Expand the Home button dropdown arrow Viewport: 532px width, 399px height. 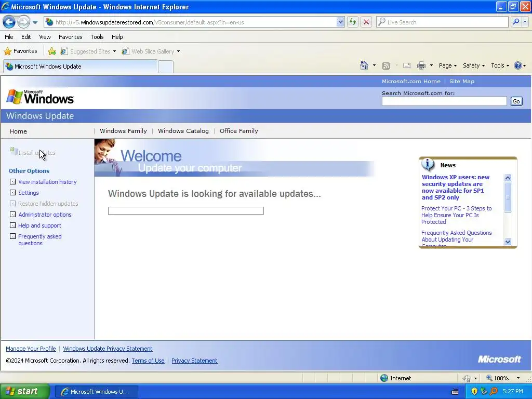(x=374, y=65)
